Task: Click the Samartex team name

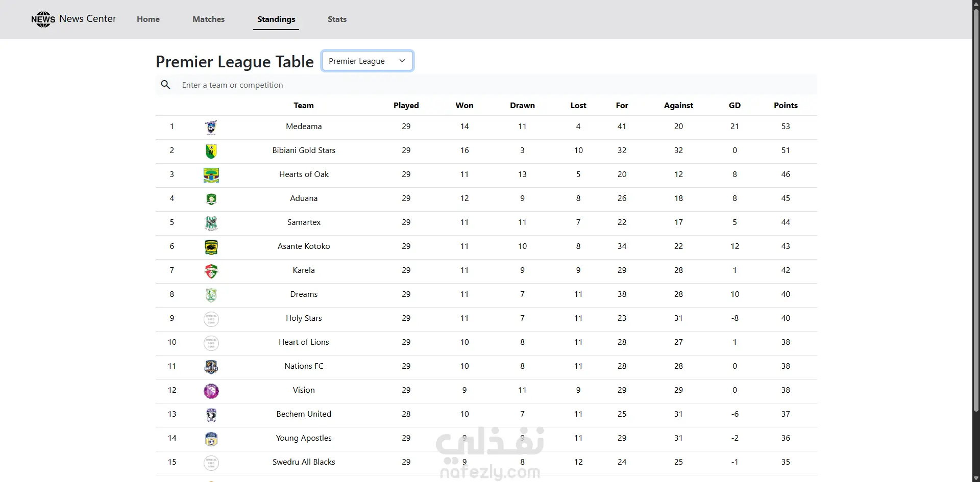Action: [x=304, y=222]
